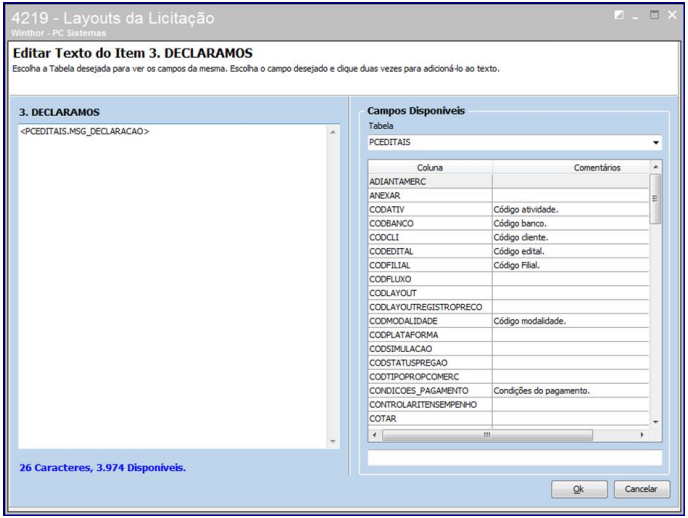Select the CODFILIAL column entry
688x518 pixels.
[x=430, y=265]
